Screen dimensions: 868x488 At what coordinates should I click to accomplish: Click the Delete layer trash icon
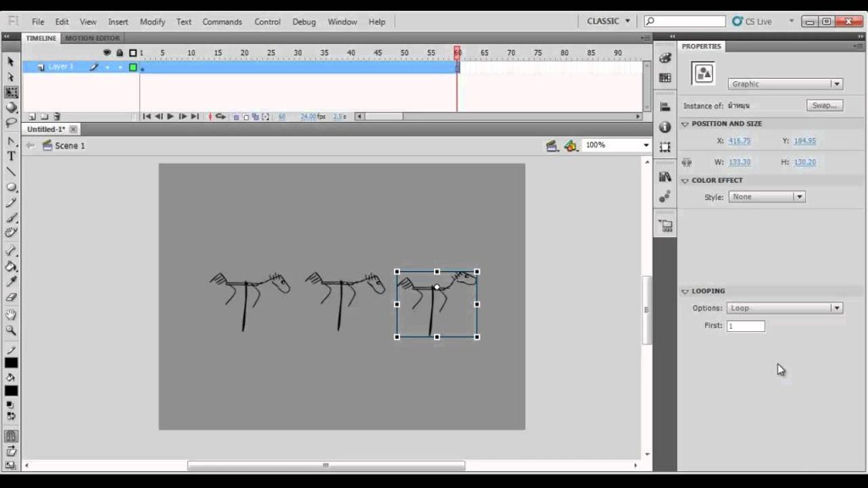point(57,117)
